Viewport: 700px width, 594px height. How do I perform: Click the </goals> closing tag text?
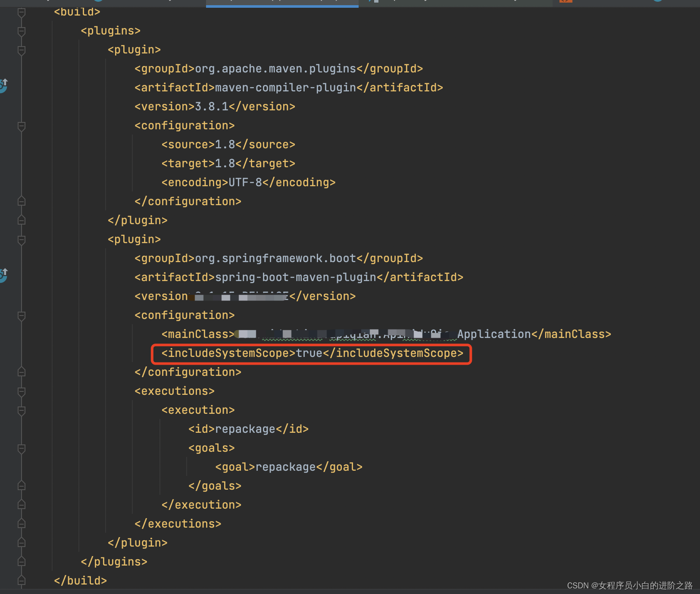(x=215, y=486)
